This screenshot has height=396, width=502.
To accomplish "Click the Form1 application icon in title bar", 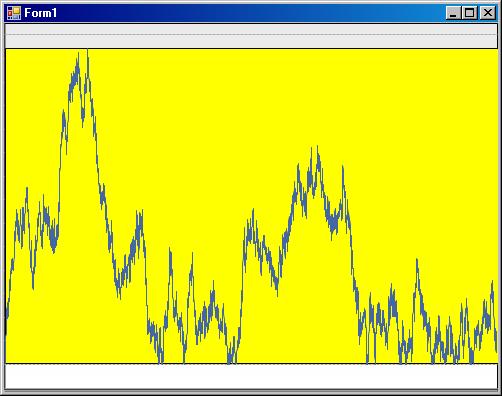I will coord(14,13).
